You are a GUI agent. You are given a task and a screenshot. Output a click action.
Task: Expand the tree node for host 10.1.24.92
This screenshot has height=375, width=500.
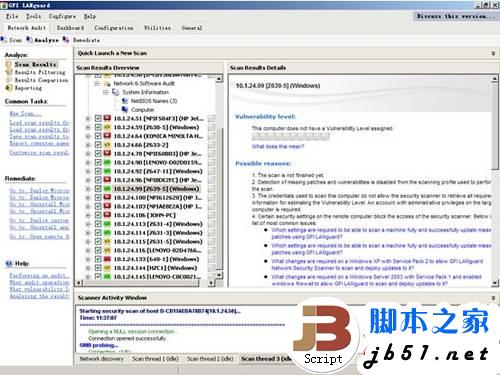coord(88,171)
